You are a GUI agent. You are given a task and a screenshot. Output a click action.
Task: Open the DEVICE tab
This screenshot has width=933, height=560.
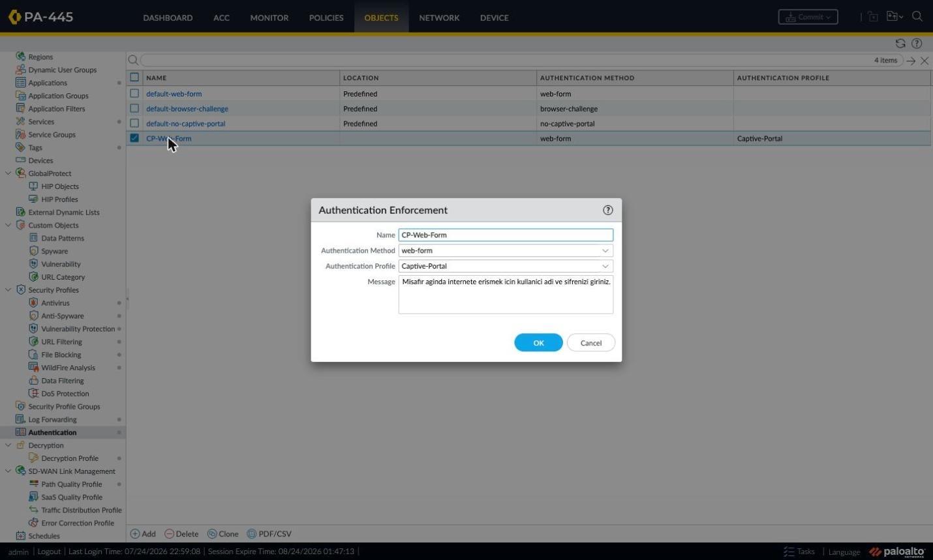pyautogui.click(x=495, y=18)
